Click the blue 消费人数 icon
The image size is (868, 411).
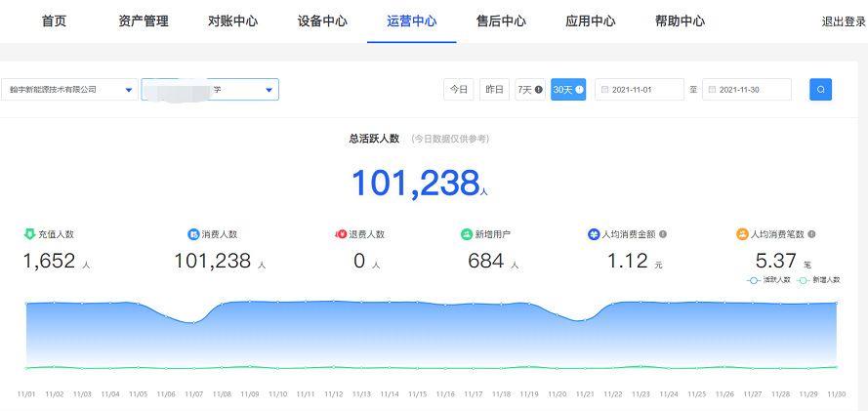[193, 234]
